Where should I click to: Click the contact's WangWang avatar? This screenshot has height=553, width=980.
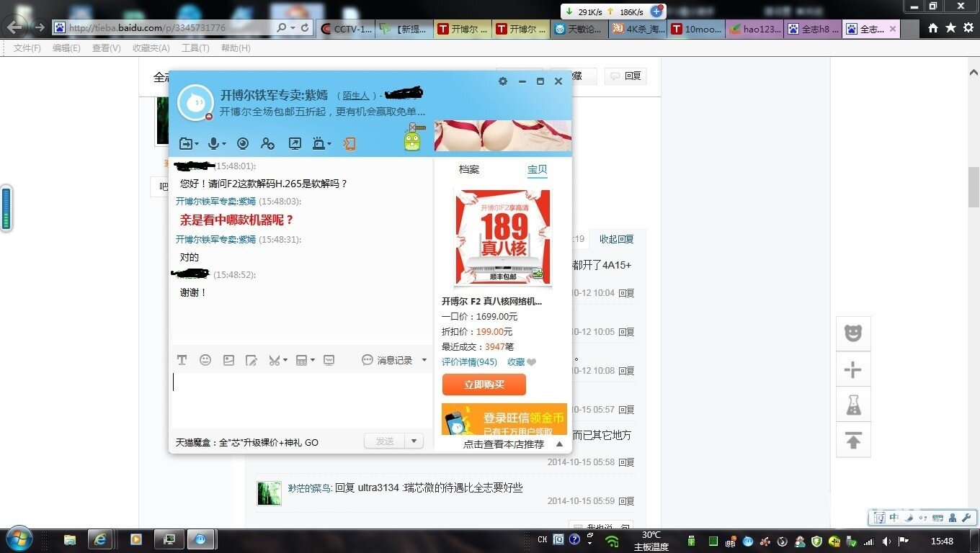click(195, 103)
